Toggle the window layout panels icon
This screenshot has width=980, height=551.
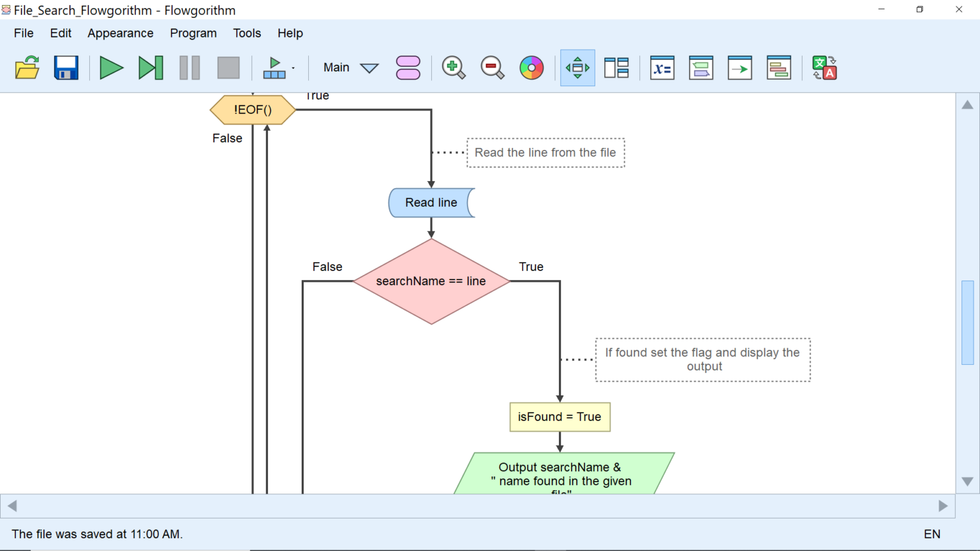click(x=616, y=68)
